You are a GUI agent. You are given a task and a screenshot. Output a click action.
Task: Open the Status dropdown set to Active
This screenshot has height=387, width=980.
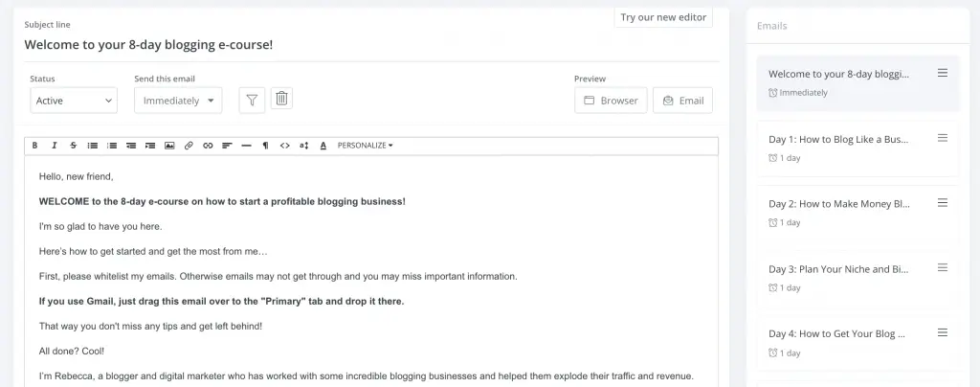tap(74, 101)
